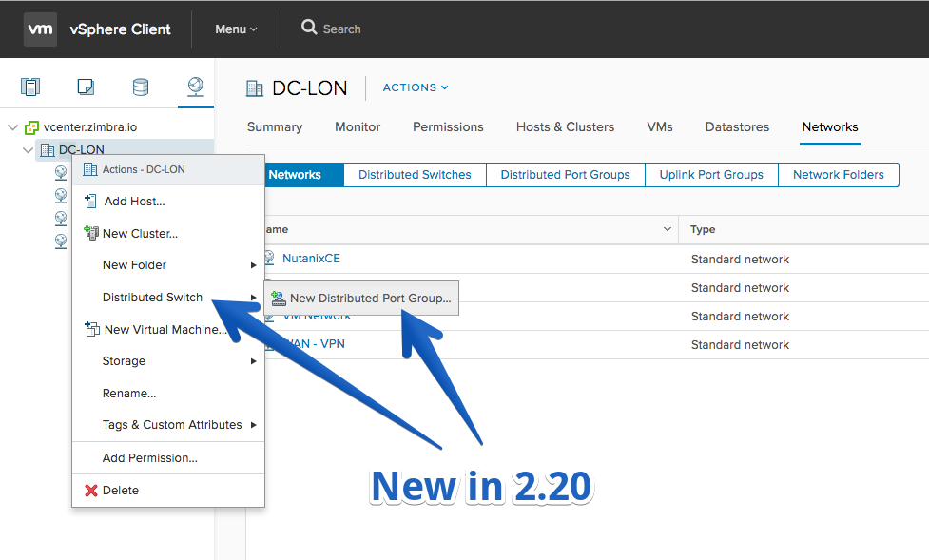Open the Storage inventory view icon
Screen dimensions: 929x560
(x=141, y=87)
